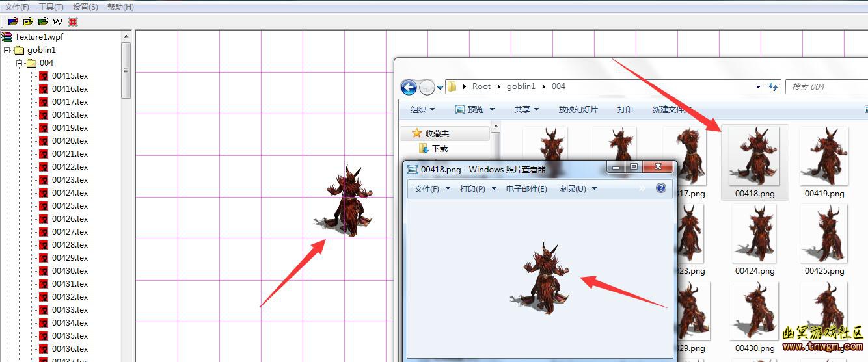Open the 文件(F) menu in main app
868x362 pixels.
point(17,6)
